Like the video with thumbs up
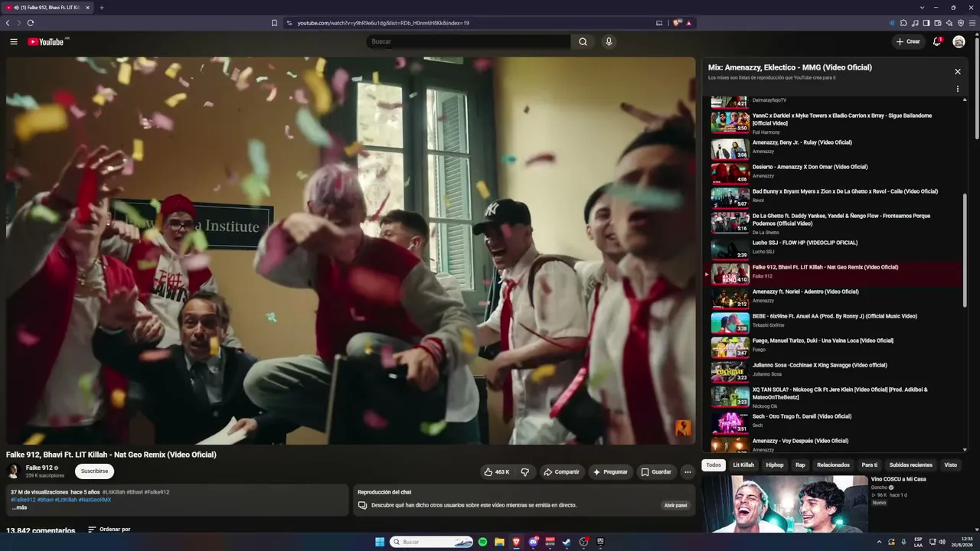 pos(497,472)
